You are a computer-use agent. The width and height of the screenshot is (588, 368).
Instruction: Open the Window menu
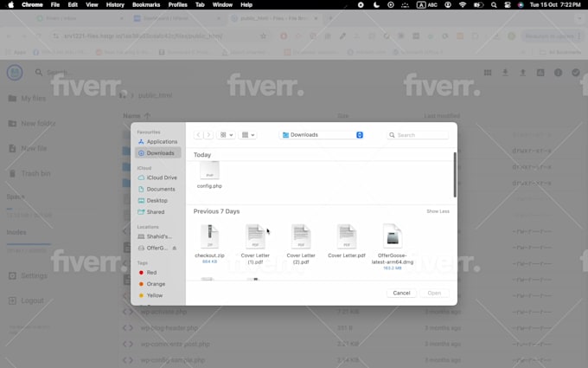tap(222, 5)
